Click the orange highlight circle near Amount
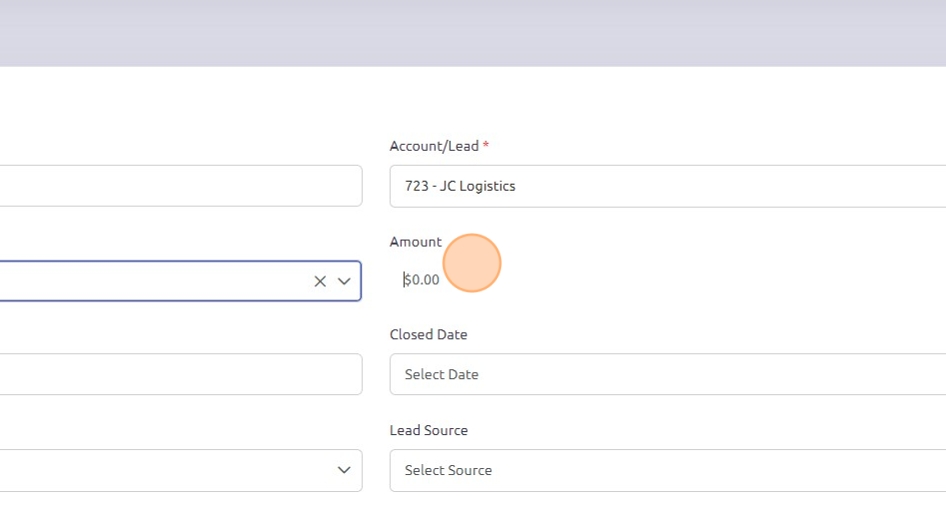Screen dimensions: 946x528 [x=471, y=263]
